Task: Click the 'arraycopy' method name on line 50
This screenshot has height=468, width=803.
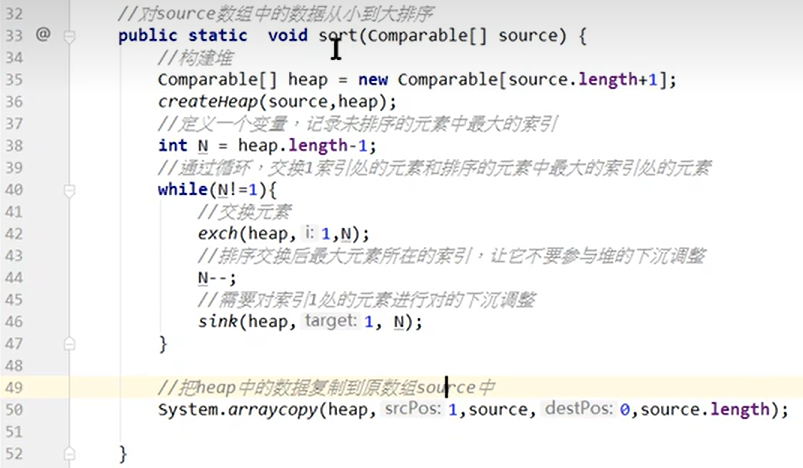Action: click(273, 410)
